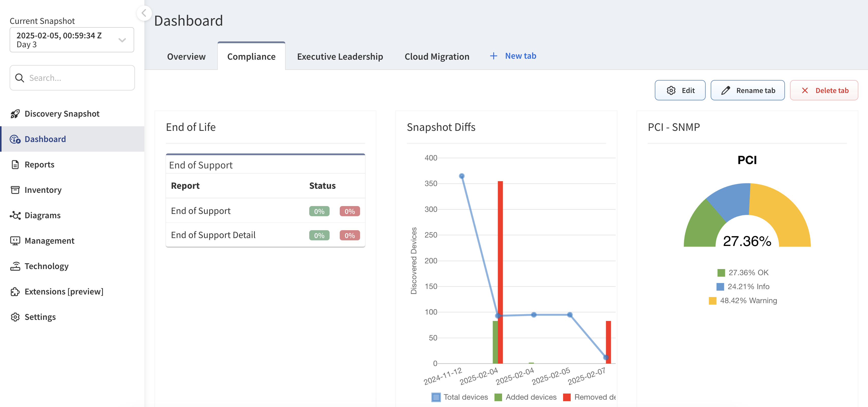Image resolution: width=868 pixels, height=407 pixels.
Task: Switch to the Cloud Migration tab
Action: tap(437, 57)
